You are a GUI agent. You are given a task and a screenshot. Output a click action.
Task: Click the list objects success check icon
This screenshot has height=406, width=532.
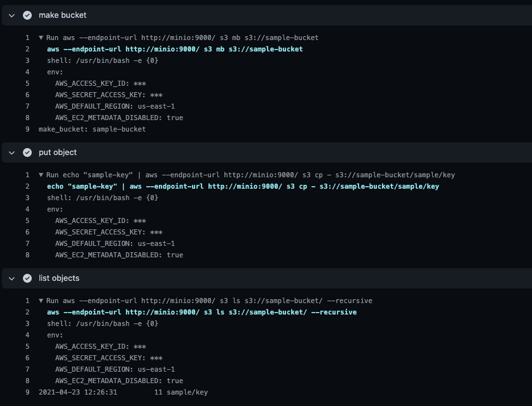point(27,278)
